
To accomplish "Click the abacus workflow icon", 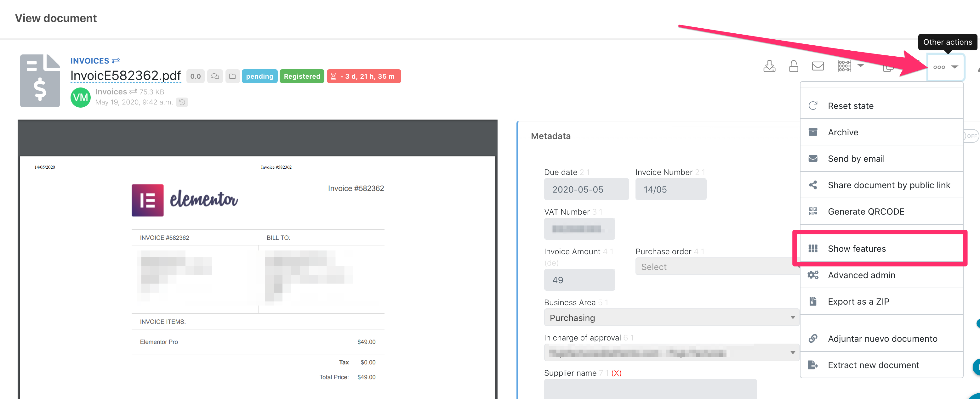I will (844, 66).
